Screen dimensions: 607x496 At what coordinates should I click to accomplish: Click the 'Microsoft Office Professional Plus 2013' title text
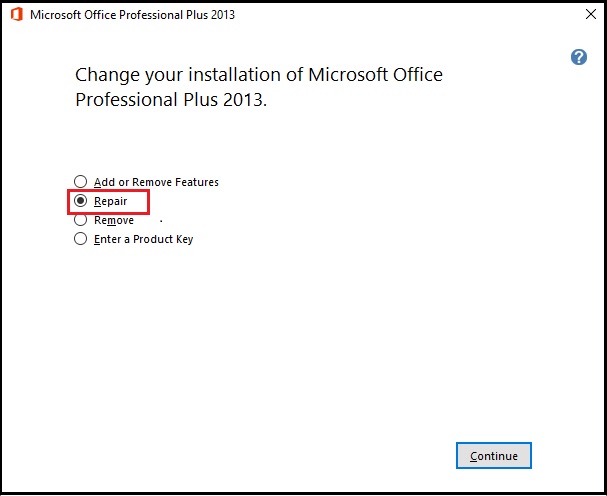click(x=132, y=15)
